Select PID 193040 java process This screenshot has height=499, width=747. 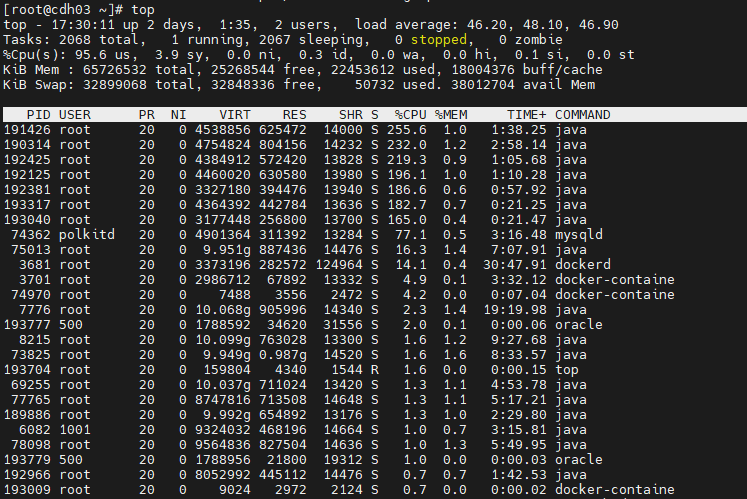(x=27, y=220)
